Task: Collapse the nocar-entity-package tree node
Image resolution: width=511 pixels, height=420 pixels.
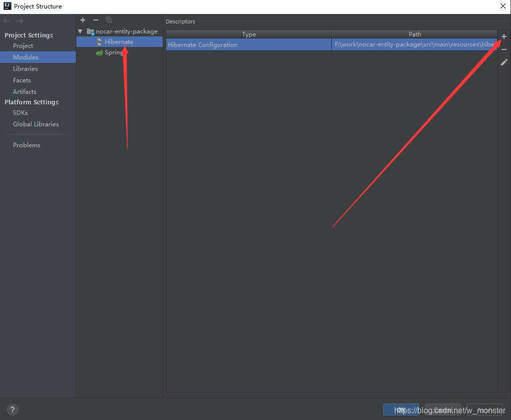Action: (x=80, y=31)
